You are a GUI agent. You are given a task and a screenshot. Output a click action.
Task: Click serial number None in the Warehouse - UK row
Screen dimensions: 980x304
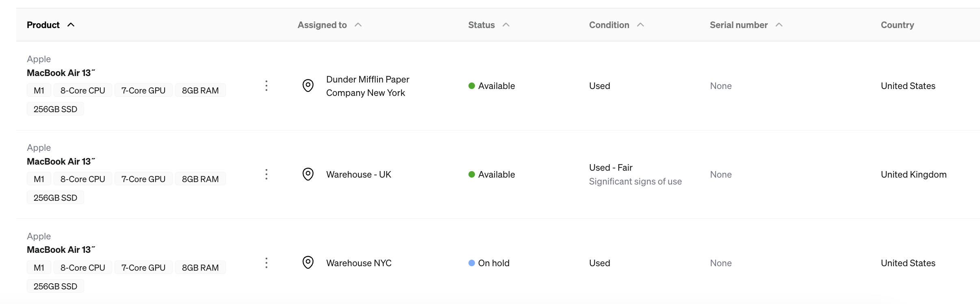click(x=721, y=174)
